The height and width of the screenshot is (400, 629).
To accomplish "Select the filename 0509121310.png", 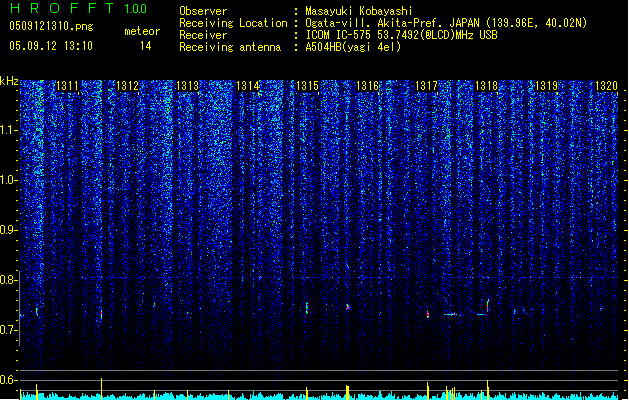I will click(51, 26).
